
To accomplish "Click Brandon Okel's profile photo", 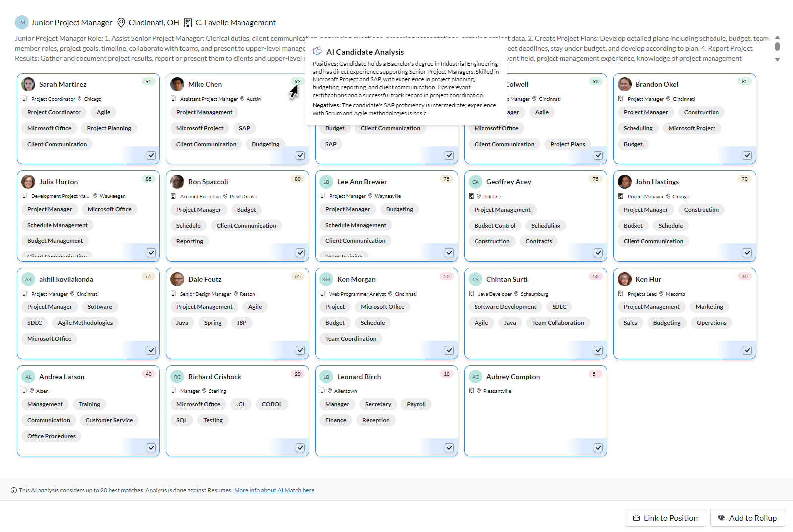I will (625, 84).
